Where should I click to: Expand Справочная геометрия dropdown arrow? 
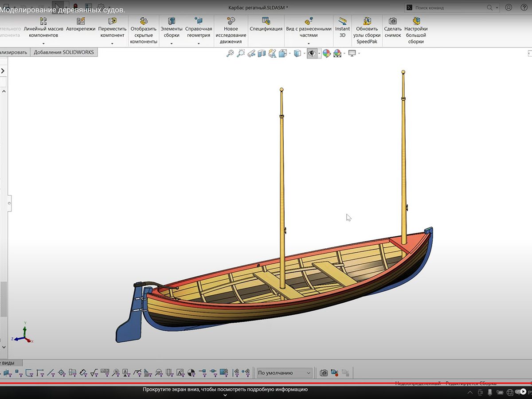point(198,43)
